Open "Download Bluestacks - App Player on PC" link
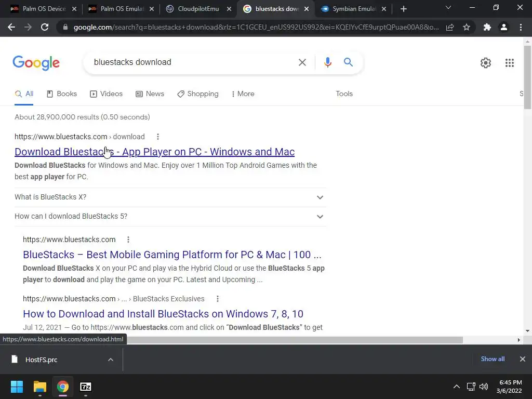This screenshot has height=399, width=532. coord(154,152)
